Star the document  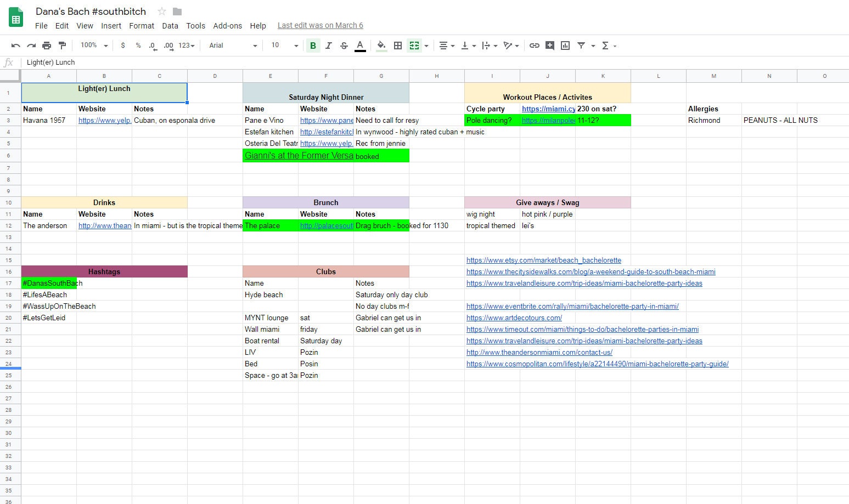tap(161, 12)
